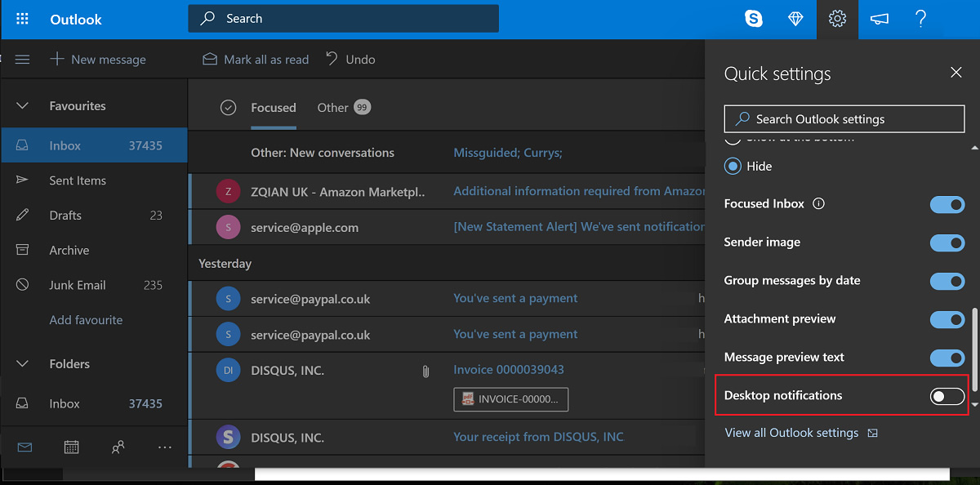The height and width of the screenshot is (485, 980).
Task: Enable Desktop notifications toggle
Action: pyautogui.click(x=947, y=396)
